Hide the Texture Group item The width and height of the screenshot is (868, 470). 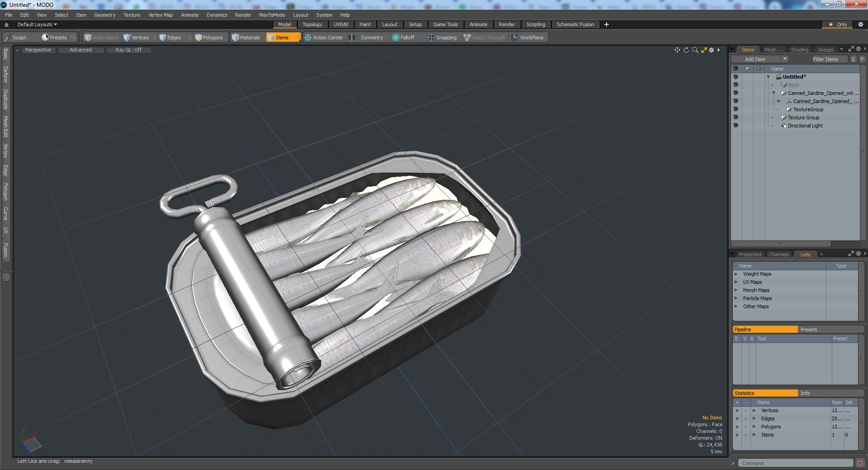[x=735, y=117]
